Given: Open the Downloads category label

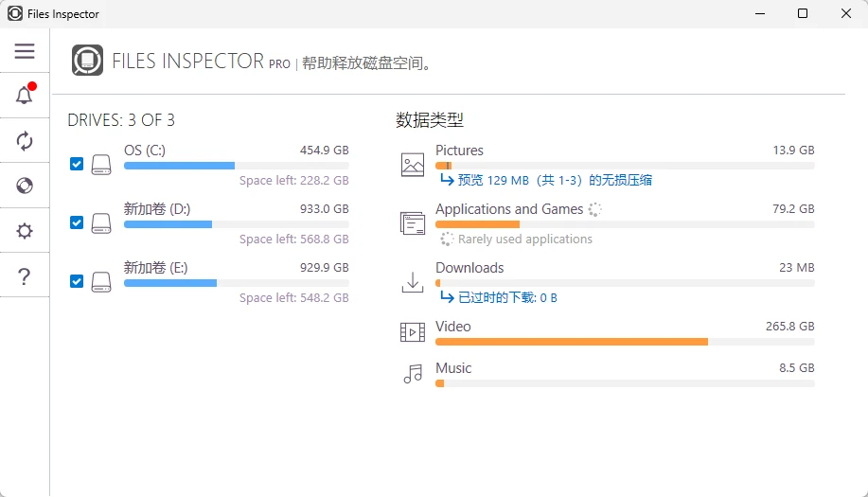Looking at the screenshot, I should point(469,268).
